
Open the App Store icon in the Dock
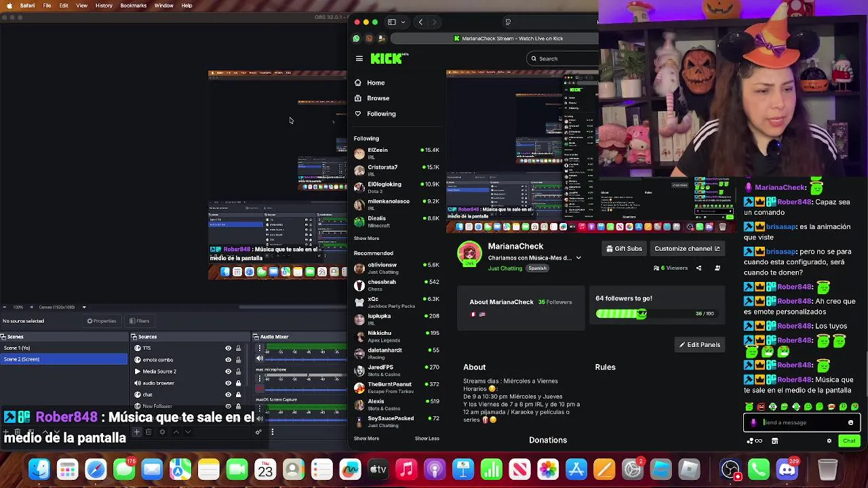click(x=576, y=469)
